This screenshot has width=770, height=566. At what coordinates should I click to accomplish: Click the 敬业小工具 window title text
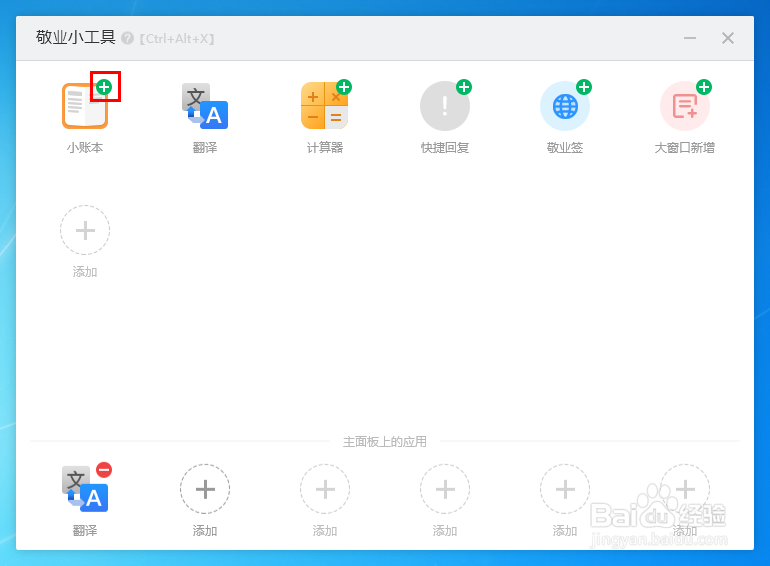(76, 37)
